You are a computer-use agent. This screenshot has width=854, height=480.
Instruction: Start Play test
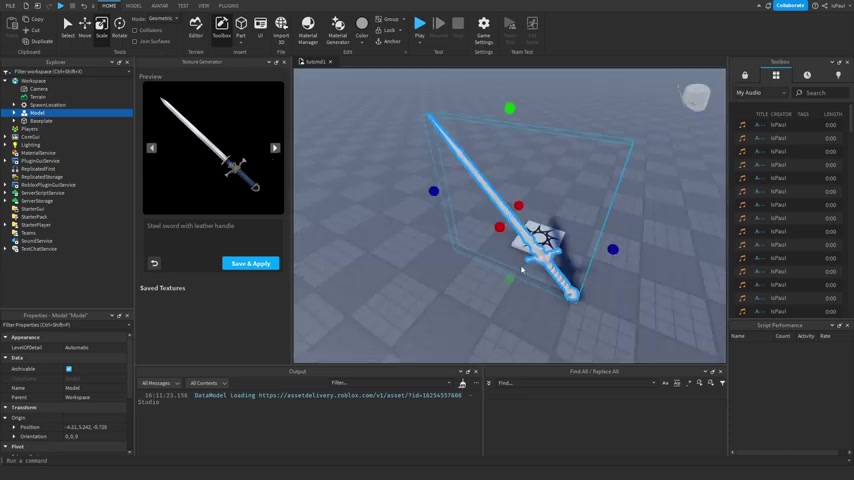pyautogui.click(x=419, y=28)
